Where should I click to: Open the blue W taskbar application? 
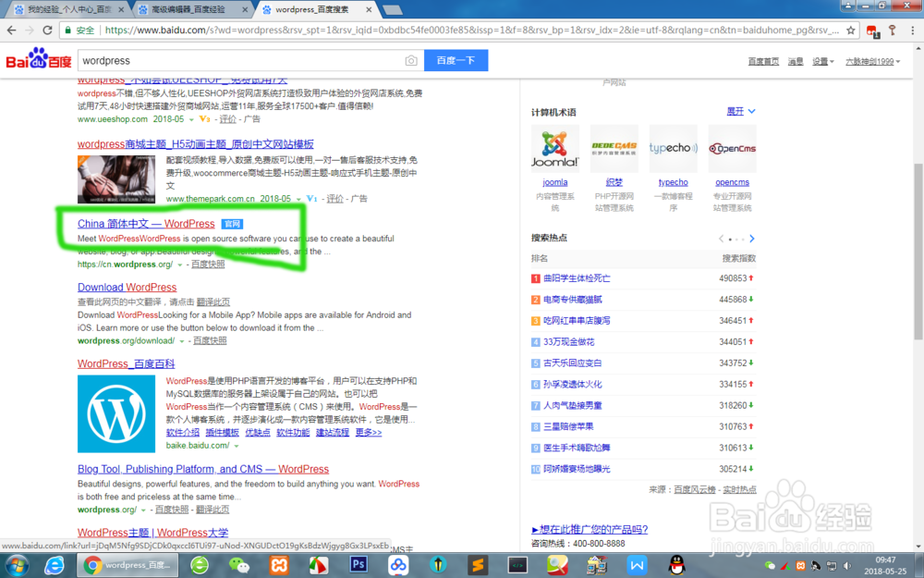tap(637, 565)
